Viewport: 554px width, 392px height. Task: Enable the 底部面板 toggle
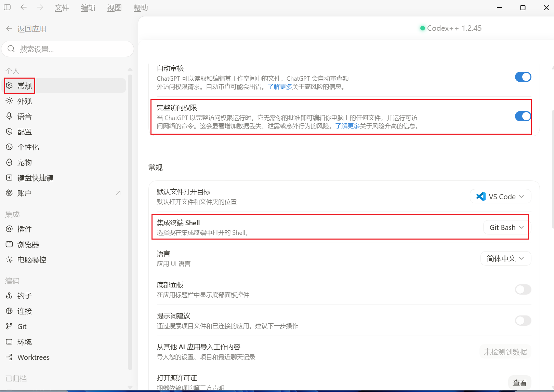click(523, 289)
